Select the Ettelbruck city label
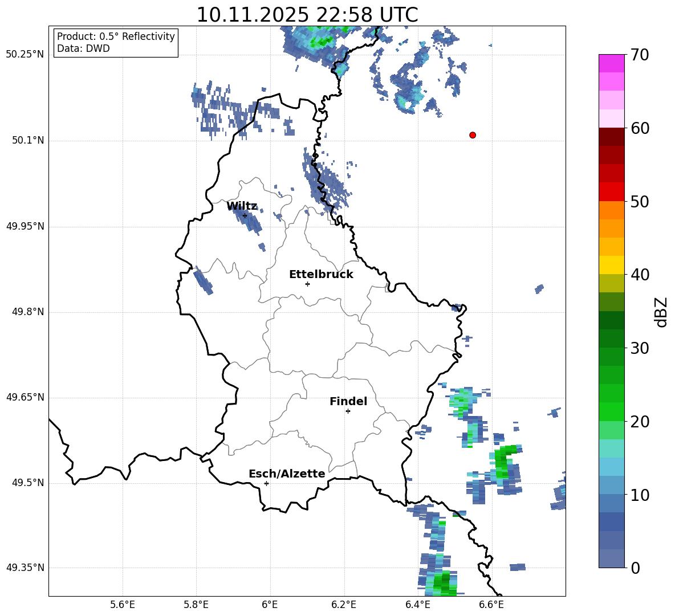This screenshot has height=616, width=675. point(321,275)
